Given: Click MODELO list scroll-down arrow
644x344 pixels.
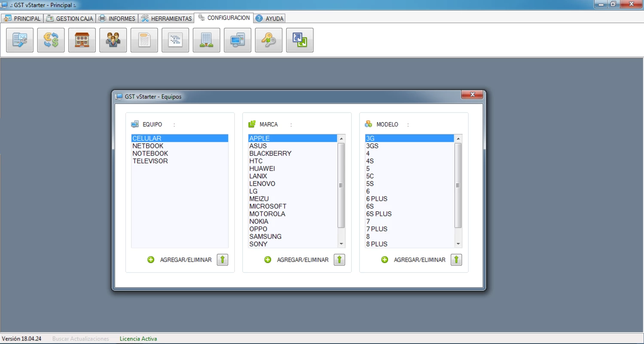Looking at the screenshot, I should (x=458, y=244).
